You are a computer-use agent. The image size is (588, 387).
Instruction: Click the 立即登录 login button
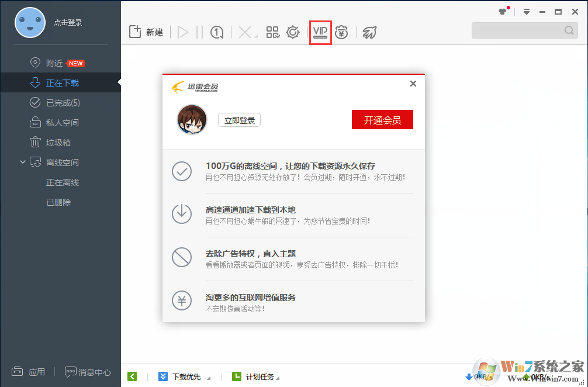click(x=239, y=119)
